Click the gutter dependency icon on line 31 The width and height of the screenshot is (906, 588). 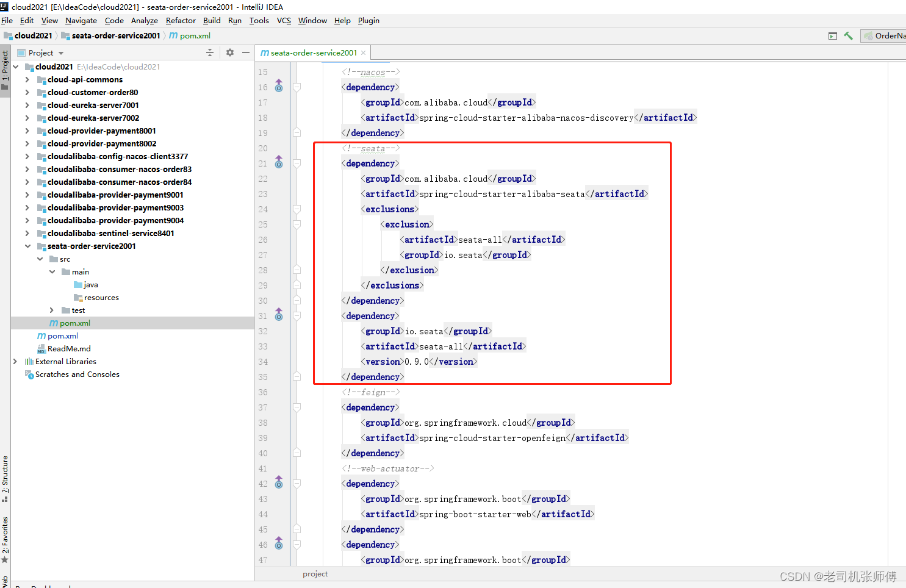tap(279, 315)
